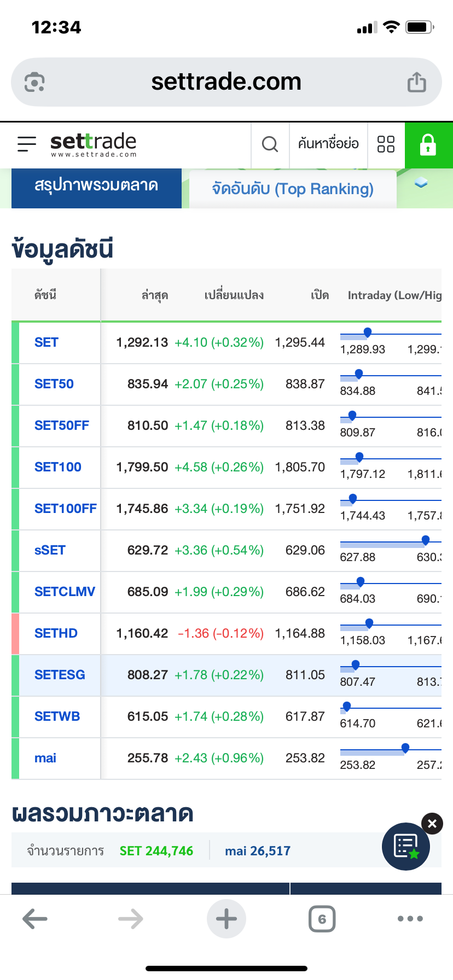
Task: Tap the search magnifier icon
Action: coord(270,144)
